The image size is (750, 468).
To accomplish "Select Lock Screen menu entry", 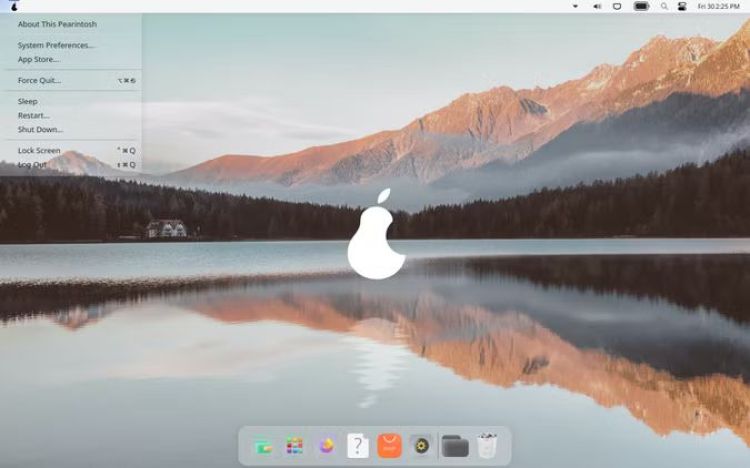I will point(39,150).
